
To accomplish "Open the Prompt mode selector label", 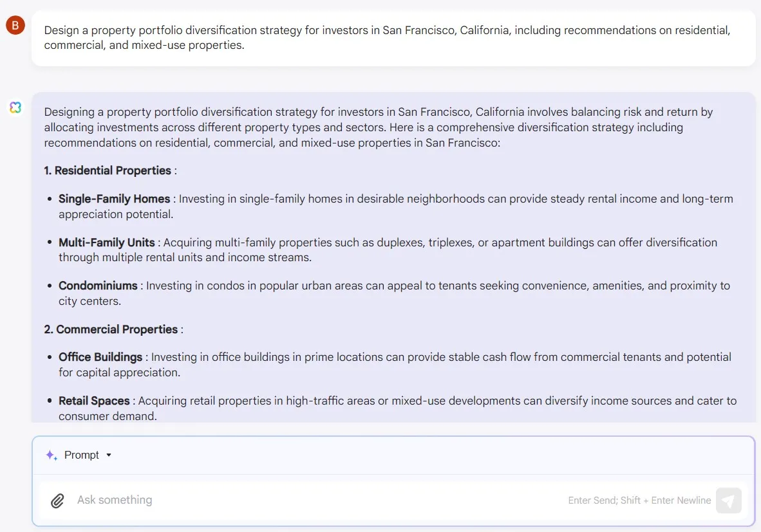I will coord(82,455).
